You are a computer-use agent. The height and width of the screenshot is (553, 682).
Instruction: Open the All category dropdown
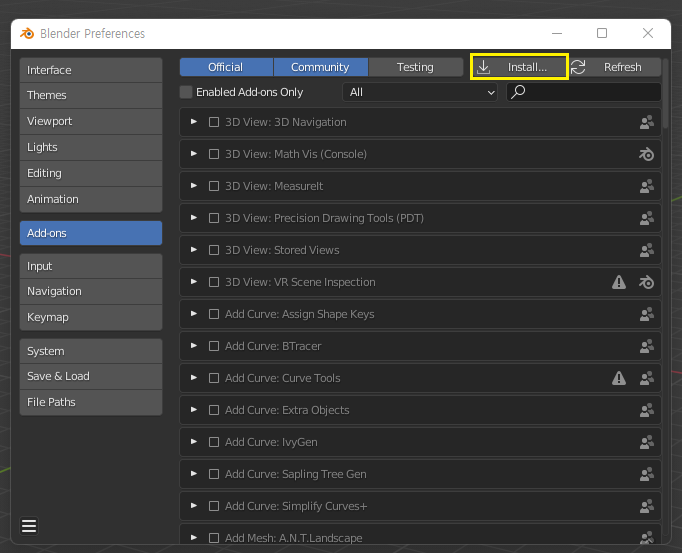pyautogui.click(x=420, y=92)
